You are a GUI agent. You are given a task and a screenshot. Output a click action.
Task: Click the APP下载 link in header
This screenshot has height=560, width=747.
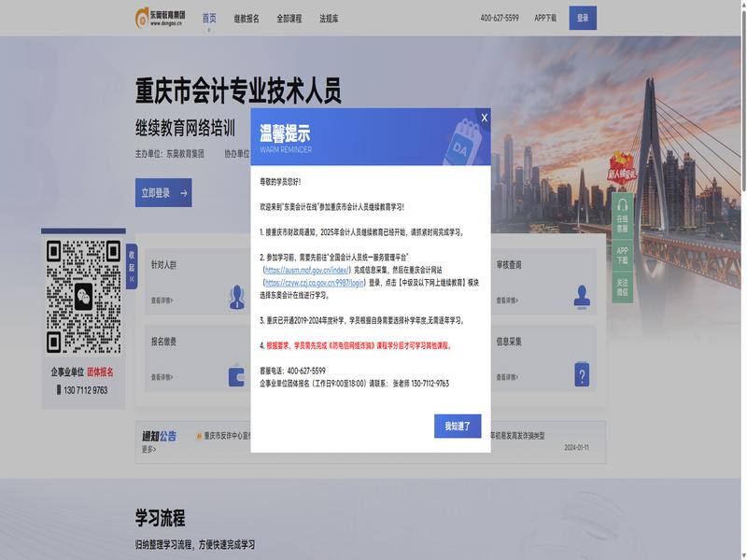point(545,18)
